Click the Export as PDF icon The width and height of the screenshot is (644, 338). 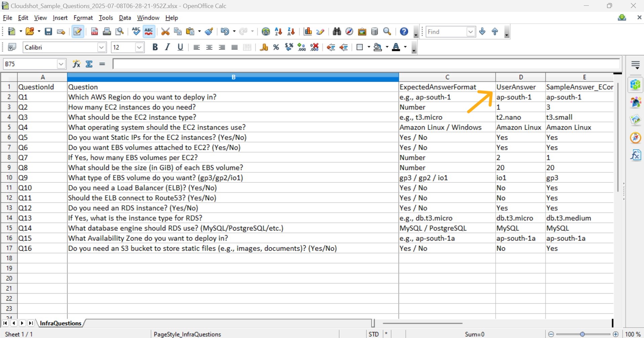pos(94,32)
